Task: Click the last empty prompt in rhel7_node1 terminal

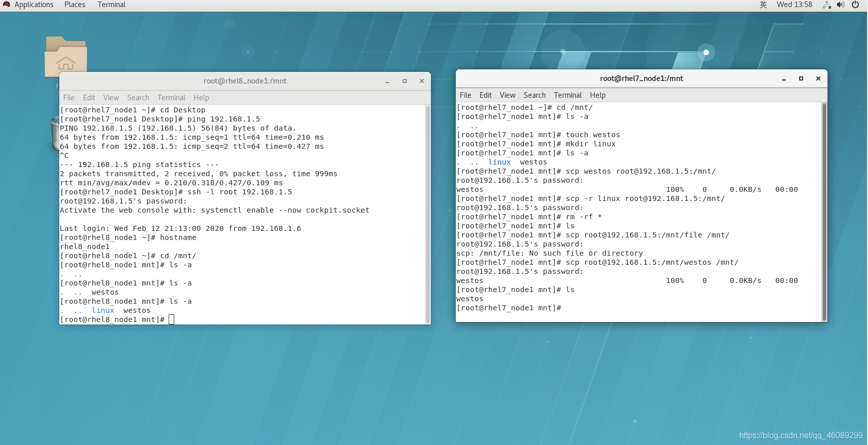Action: coord(509,308)
